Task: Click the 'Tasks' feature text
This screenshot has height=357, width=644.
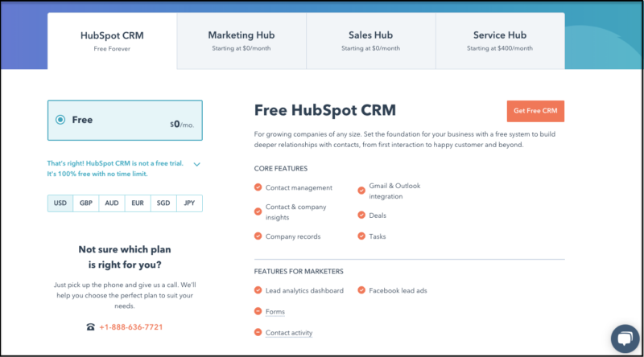Action: coord(378,236)
